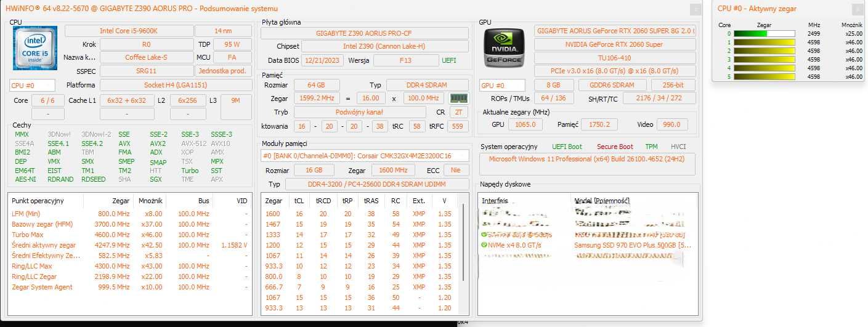Click the GIGABYTE Z390 AORUS PRO-CF field
The width and height of the screenshot is (868, 327).
pyautogui.click(x=365, y=33)
